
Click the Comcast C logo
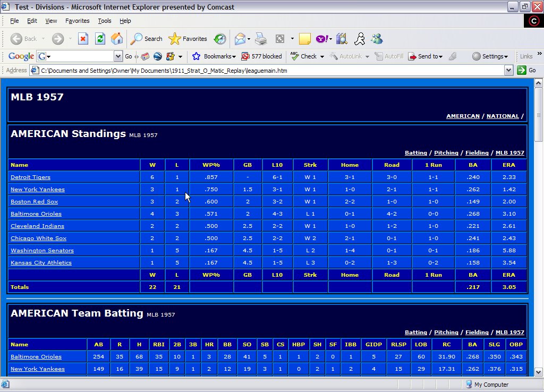pos(533,21)
